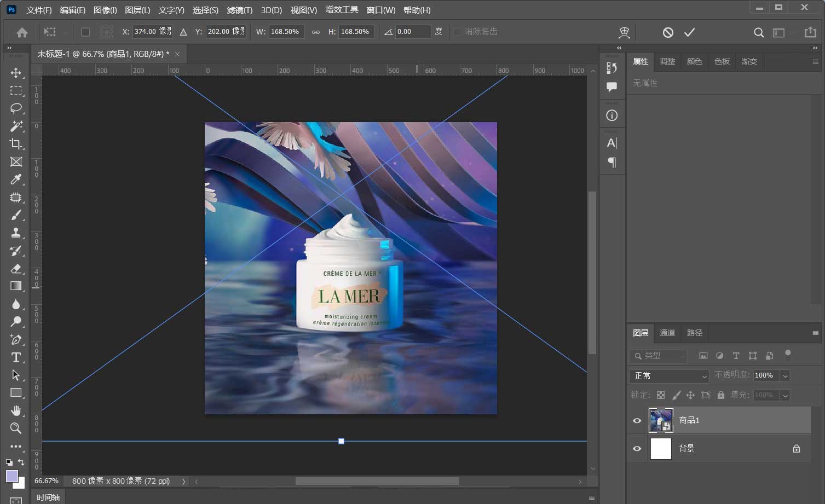The height and width of the screenshot is (504, 825).
Task: Select the Move tool
Action: pos(16,73)
